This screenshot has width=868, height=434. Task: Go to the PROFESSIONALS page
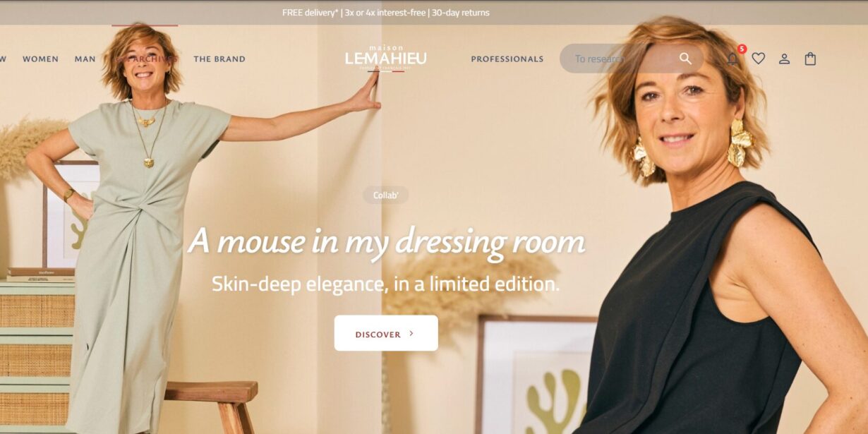tap(507, 59)
